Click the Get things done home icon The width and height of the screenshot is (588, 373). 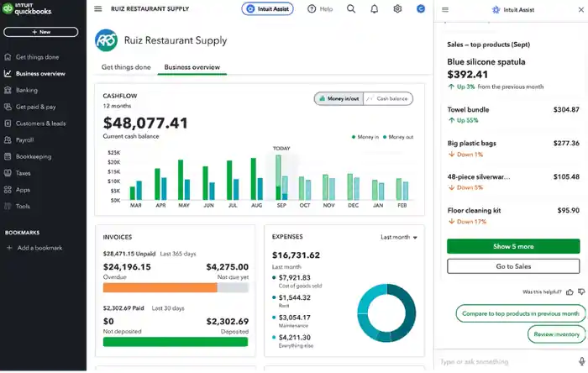(x=8, y=57)
